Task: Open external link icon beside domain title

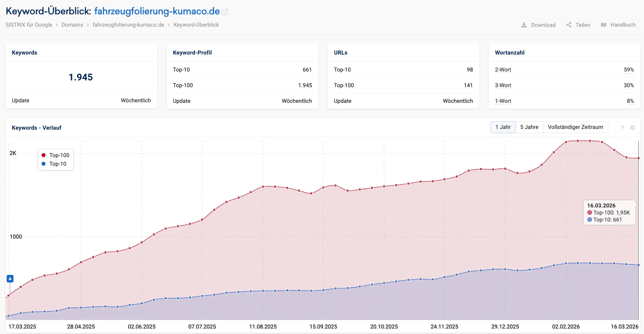Action: coord(225,12)
